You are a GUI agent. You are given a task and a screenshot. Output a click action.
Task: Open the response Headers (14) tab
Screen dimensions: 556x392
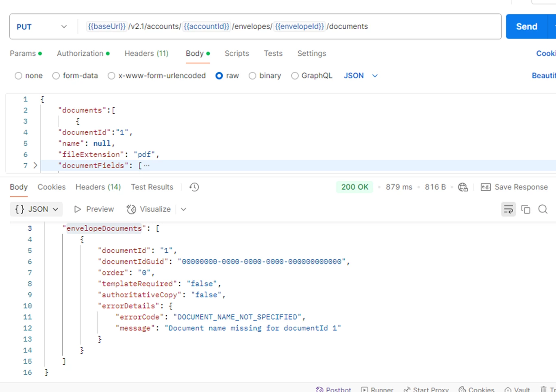[98, 187]
